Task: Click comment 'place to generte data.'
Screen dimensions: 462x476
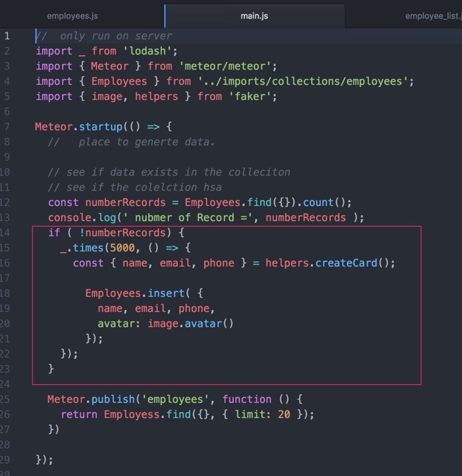Action: 146,142
